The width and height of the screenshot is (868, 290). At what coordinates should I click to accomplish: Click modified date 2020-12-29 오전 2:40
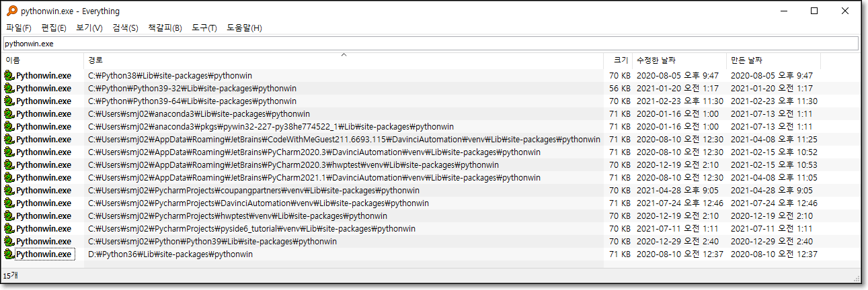click(678, 242)
